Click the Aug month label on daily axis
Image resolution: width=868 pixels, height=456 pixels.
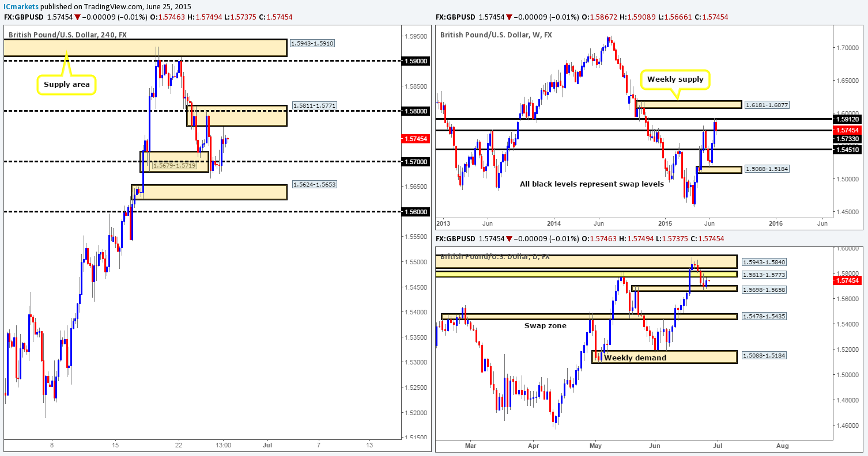point(782,445)
